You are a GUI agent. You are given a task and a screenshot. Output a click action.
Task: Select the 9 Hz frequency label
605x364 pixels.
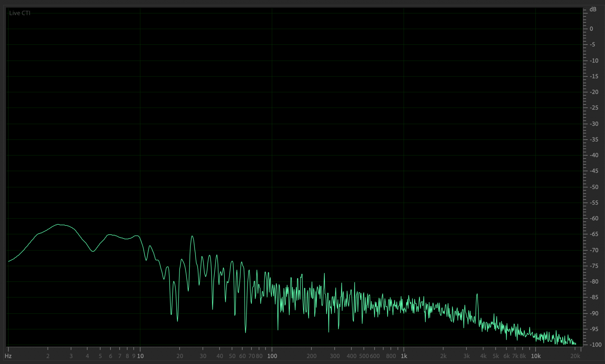point(134,356)
